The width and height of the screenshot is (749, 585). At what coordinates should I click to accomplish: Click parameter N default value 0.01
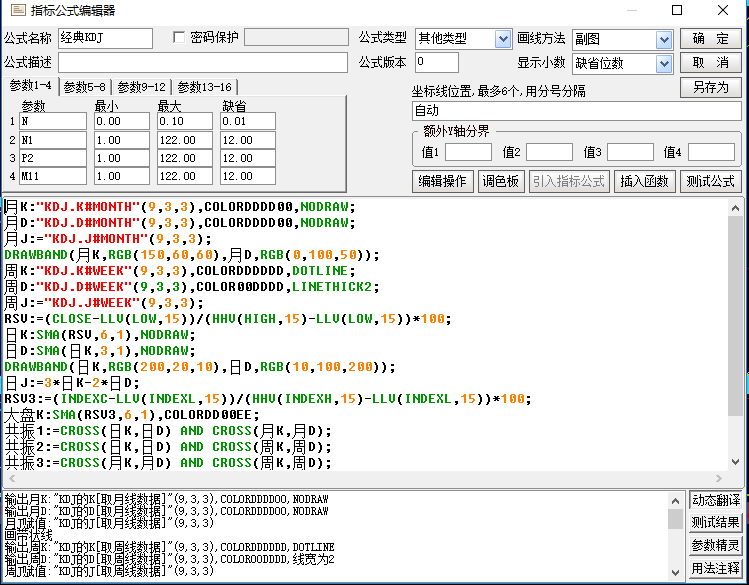pyautogui.click(x=248, y=121)
